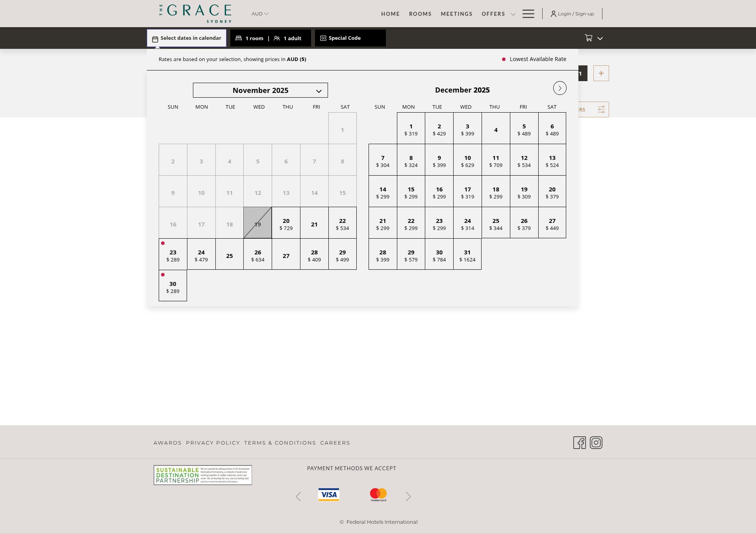Open 1 room 1 adult selector
Screen dimensions: 756x534
point(271,38)
